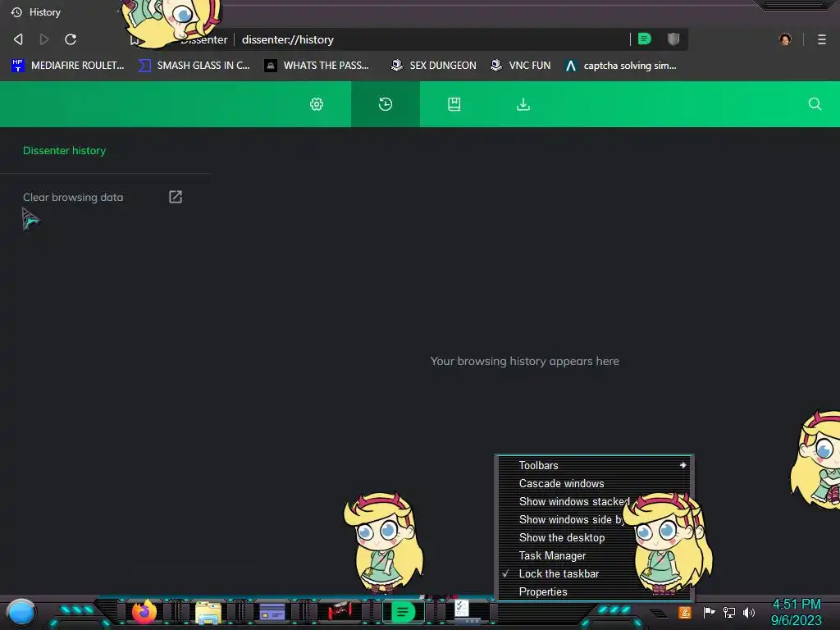Open the volume speaker icon
Image resolution: width=840 pixels, height=630 pixels.
tap(749, 612)
